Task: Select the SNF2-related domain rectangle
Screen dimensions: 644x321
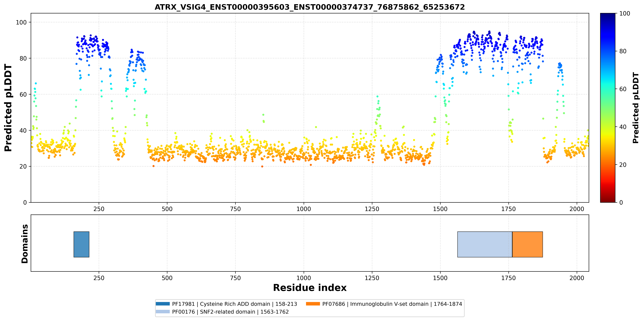Action: pos(485,244)
